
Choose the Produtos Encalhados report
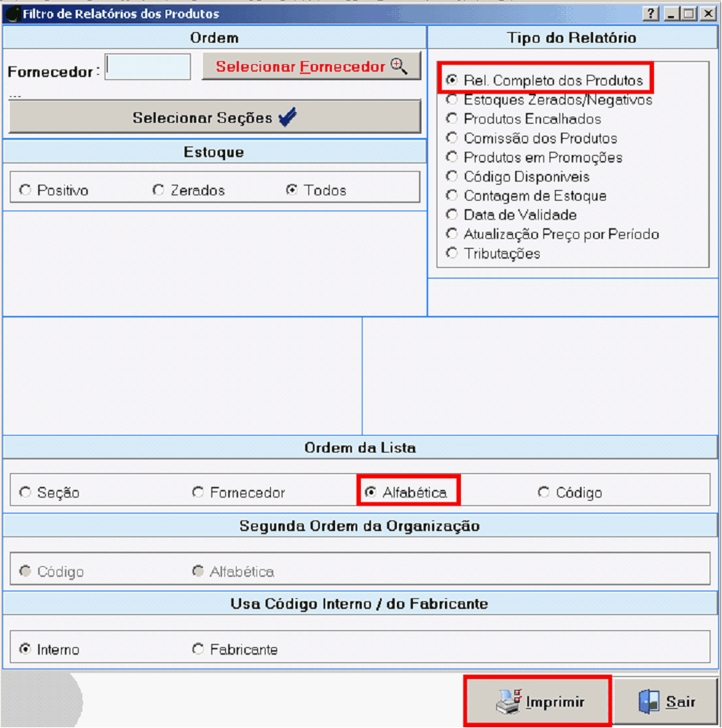tap(452, 119)
